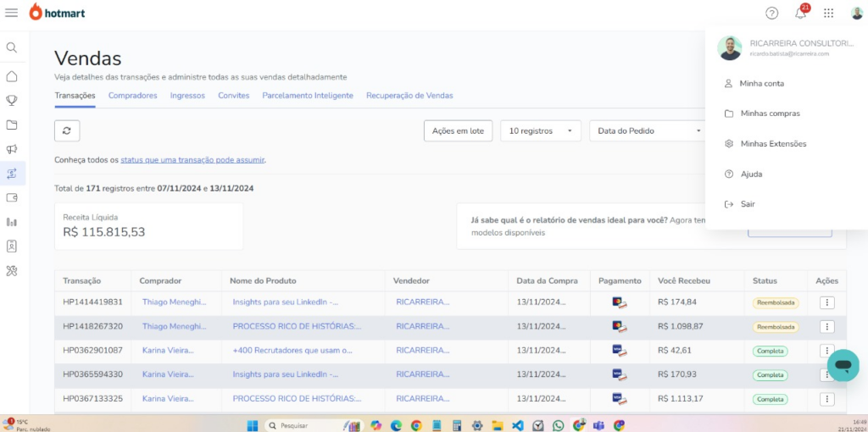Open the notifications bell with red badge
Image resolution: width=868 pixels, height=432 pixels.
(x=800, y=13)
